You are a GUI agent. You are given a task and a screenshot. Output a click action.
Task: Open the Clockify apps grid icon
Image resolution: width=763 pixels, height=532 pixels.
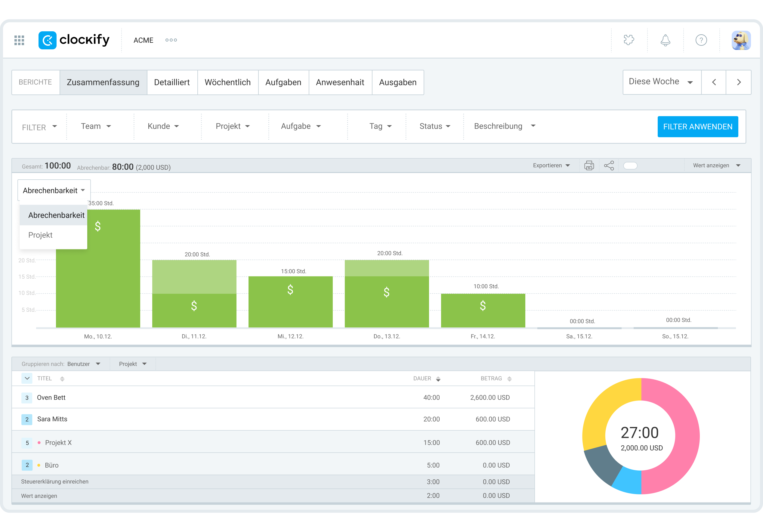[x=19, y=40]
